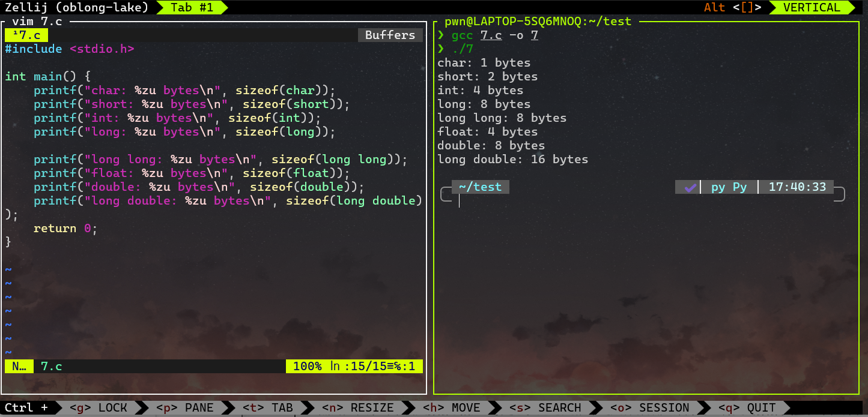
Task: Click the Alt <[]> layout indicator
Action: click(x=732, y=7)
